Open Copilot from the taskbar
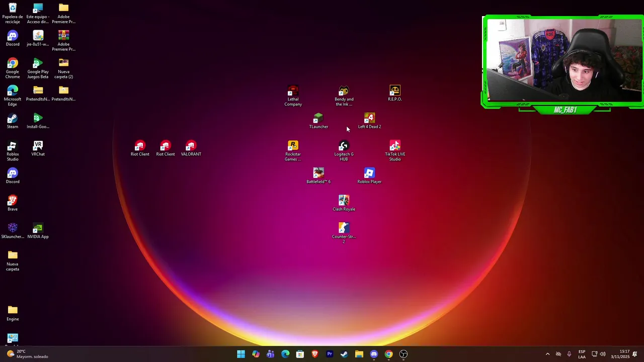 (256, 354)
